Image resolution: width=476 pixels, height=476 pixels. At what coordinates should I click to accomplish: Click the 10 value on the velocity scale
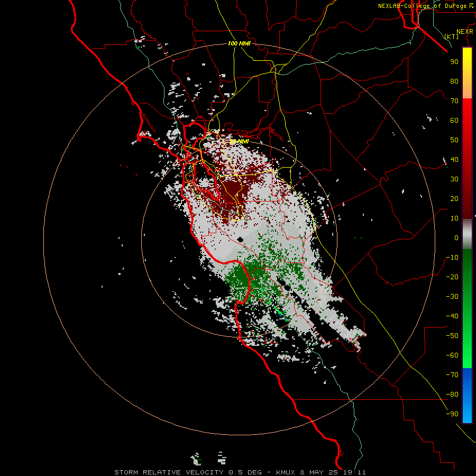pos(454,218)
